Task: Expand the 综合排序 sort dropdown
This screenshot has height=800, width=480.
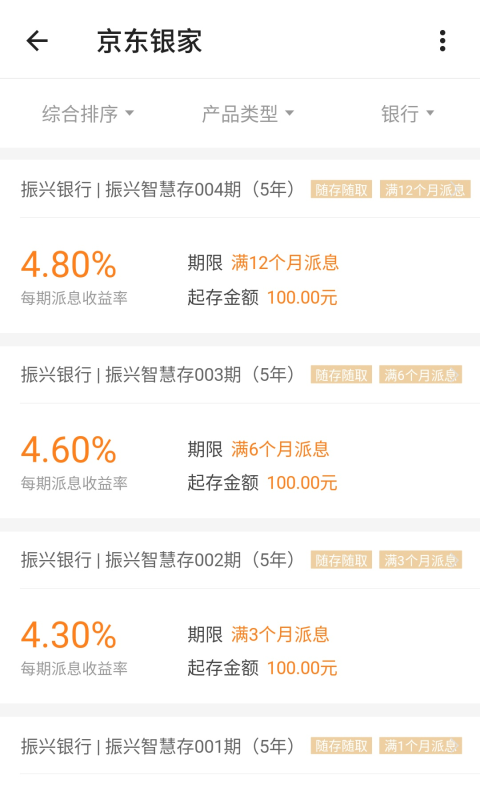Action: [88, 113]
